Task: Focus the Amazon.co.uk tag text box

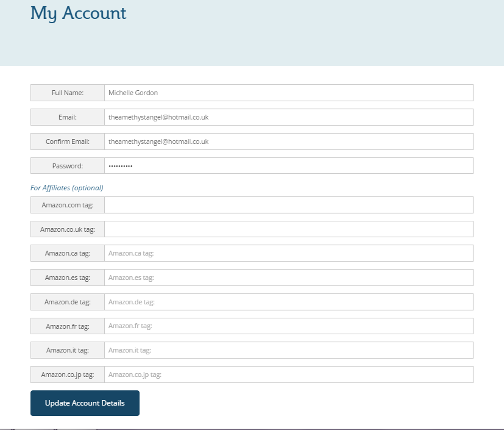Action: point(288,229)
